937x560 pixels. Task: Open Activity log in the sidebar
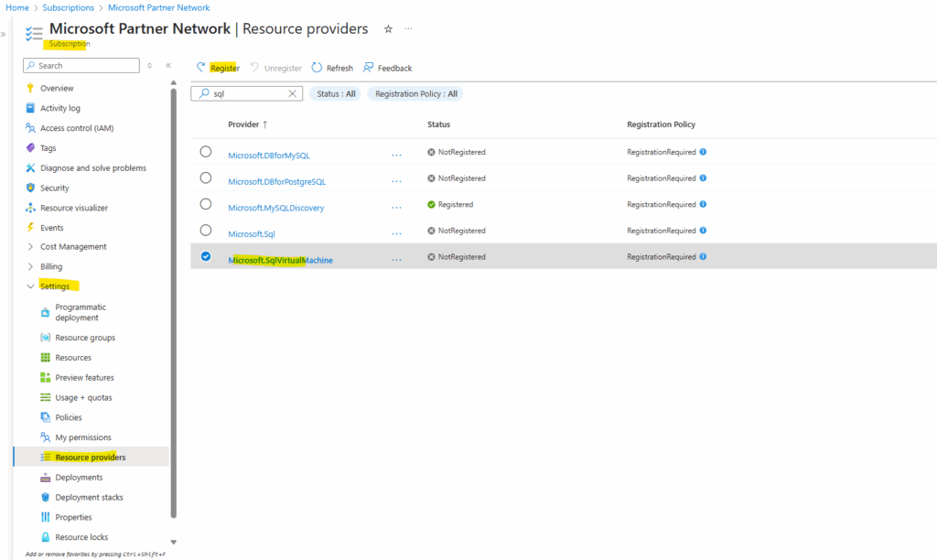(x=59, y=108)
